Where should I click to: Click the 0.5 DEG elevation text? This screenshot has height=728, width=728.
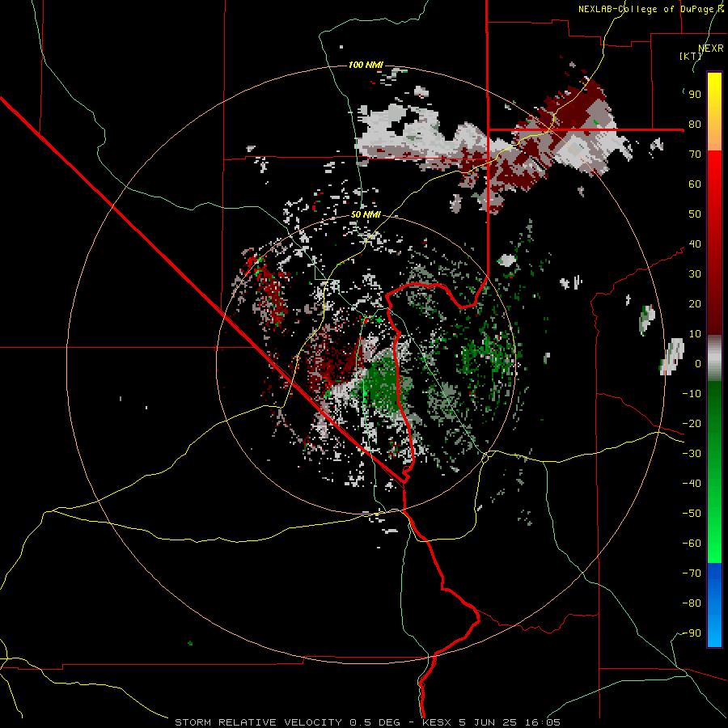376,722
